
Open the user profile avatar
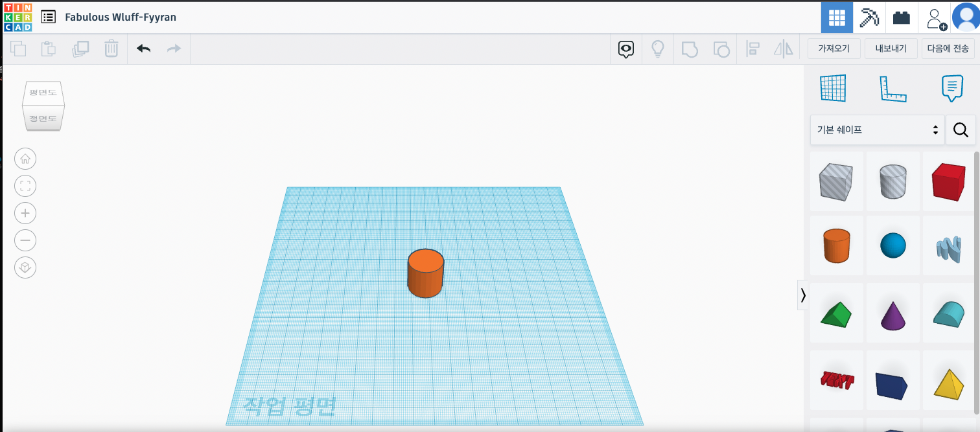pyautogui.click(x=966, y=17)
